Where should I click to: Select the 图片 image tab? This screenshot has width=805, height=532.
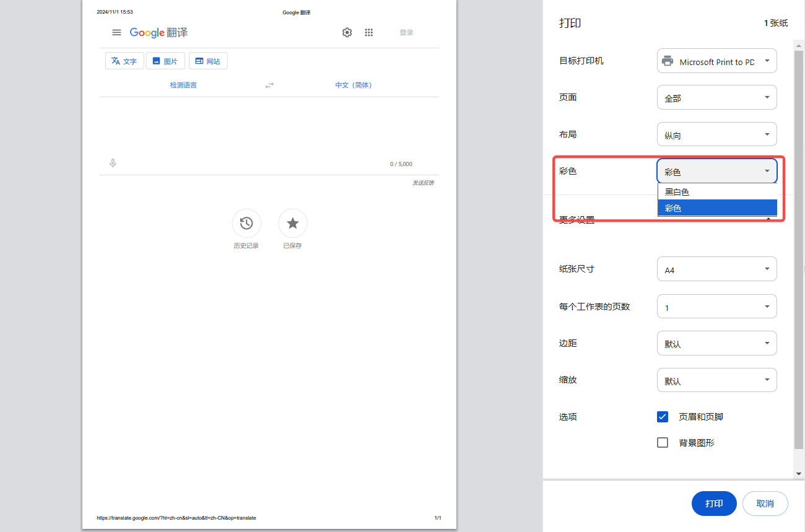coord(165,61)
